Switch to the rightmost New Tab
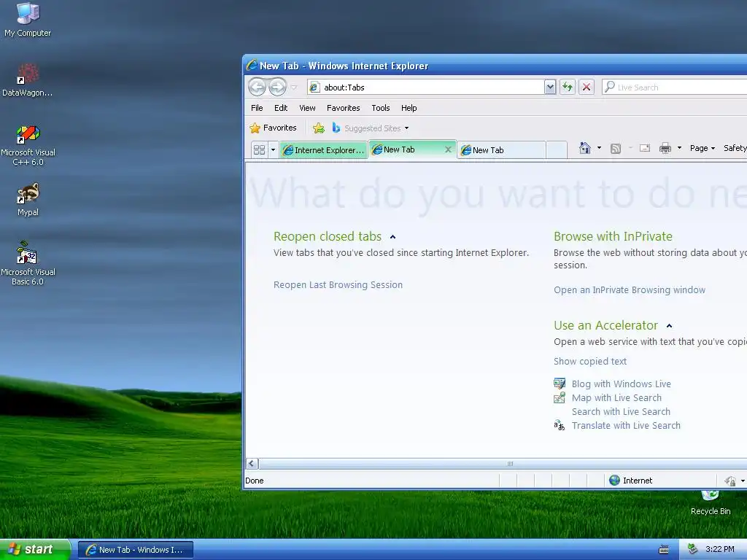Viewport: 747px width, 560px height. pyautogui.click(x=501, y=150)
